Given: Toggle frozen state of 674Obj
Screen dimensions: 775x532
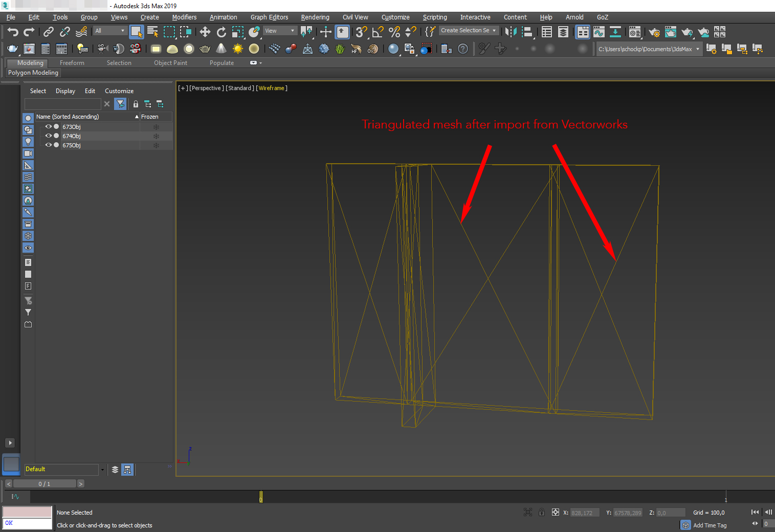Looking at the screenshot, I should (x=156, y=136).
